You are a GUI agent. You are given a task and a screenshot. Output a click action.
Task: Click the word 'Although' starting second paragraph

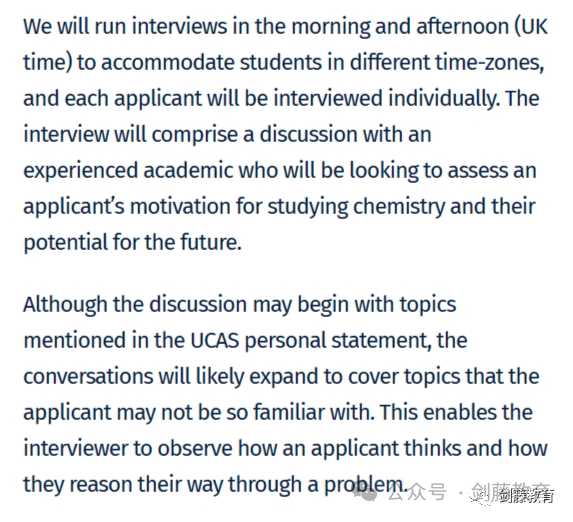(x=65, y=305)
